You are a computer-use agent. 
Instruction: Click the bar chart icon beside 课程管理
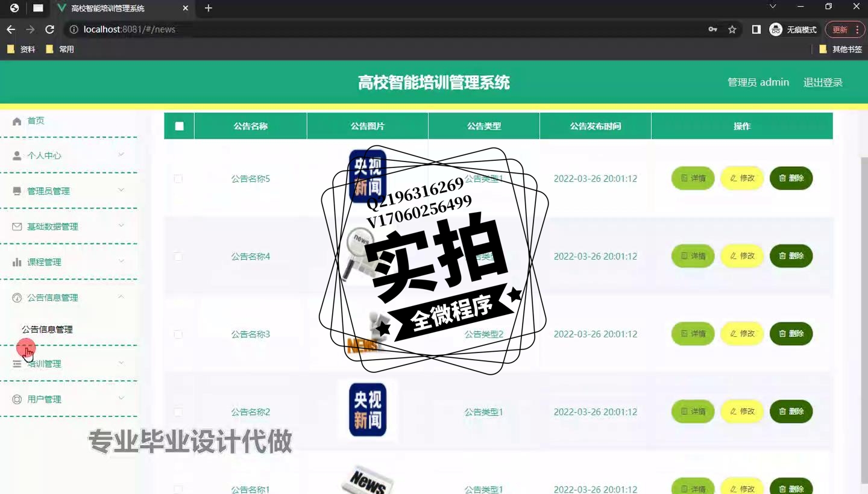pyautogui.click(x=17, y=262)
